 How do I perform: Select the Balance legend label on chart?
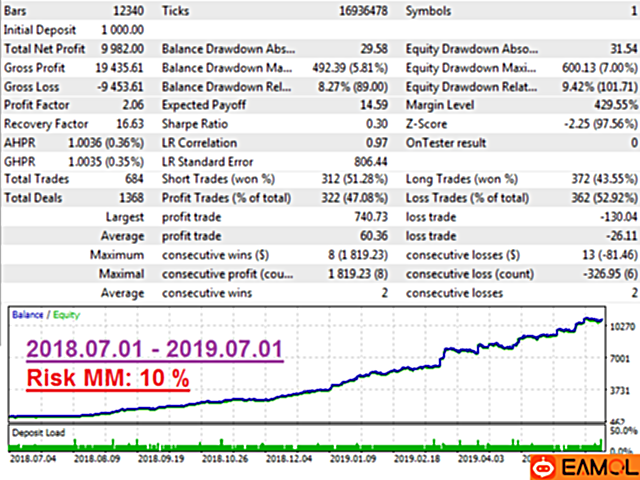[x=27, y=342]
